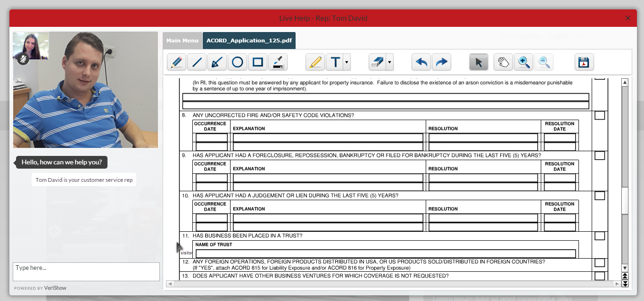The width and height of the screenshot is (644, 301).
Task: Click the 'HAS BUSINESS BEEN PLACED IN A TRUST?' text
Action: (x=248, y=236)
